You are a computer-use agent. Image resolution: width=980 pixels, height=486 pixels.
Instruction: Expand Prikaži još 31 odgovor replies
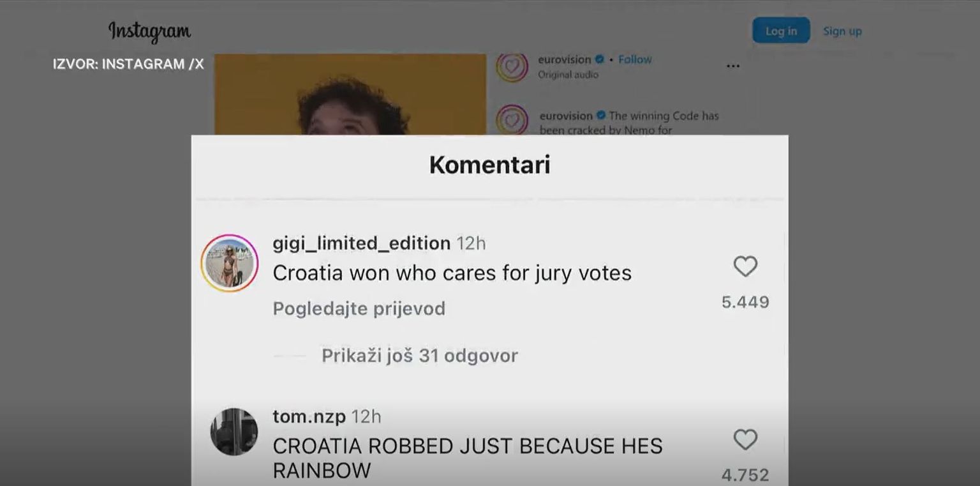[x=419, y=356]
